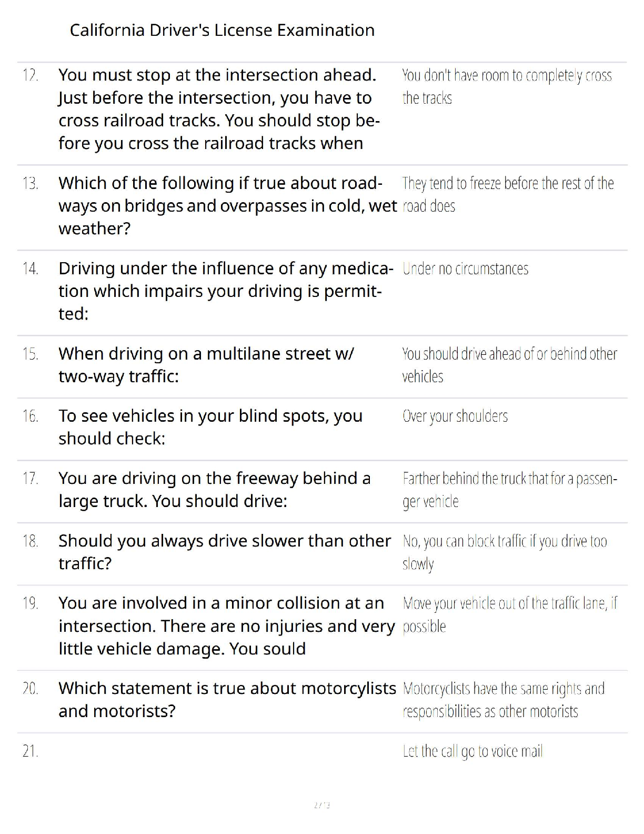Click question 19 about a minor collision
This screenshot has width=644, height=834.
(226, 625)
